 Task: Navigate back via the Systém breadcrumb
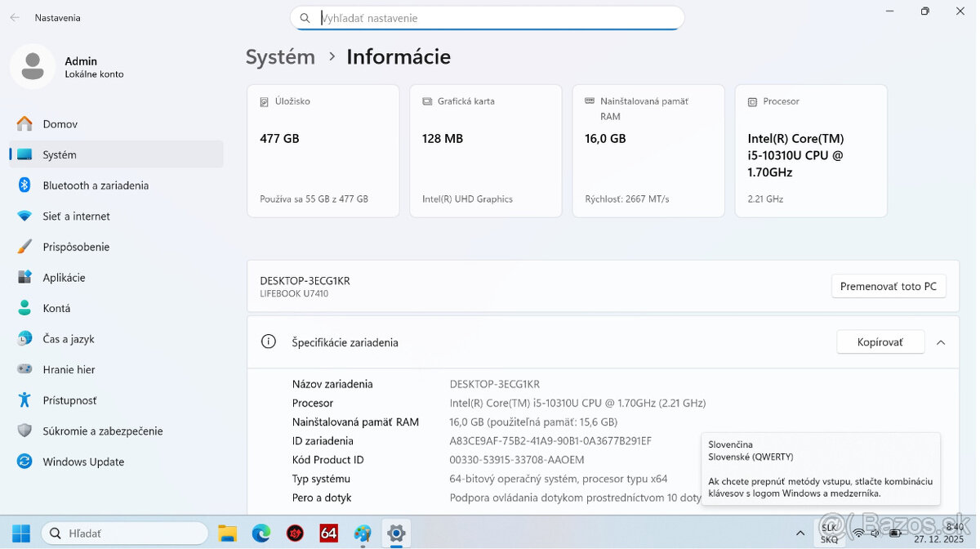coord(280,56)
